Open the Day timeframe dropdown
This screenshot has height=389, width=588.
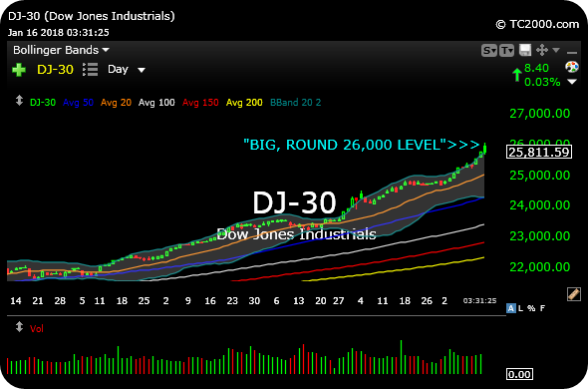pyautogui.click(x=127, y=70)
